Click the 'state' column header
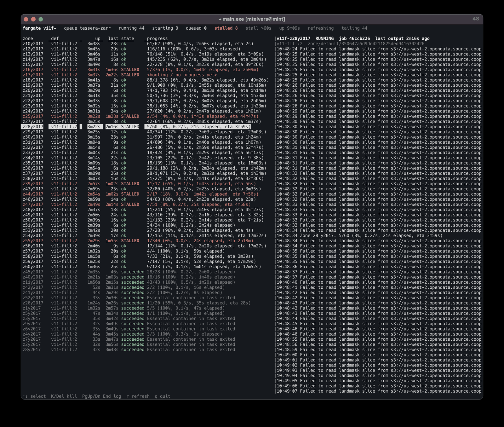 pos(128,38)
